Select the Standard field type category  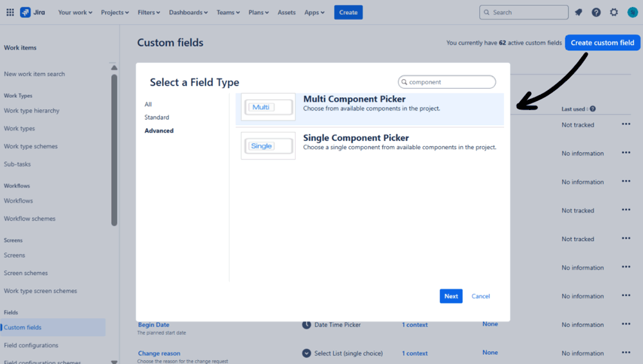pos(157,118)
